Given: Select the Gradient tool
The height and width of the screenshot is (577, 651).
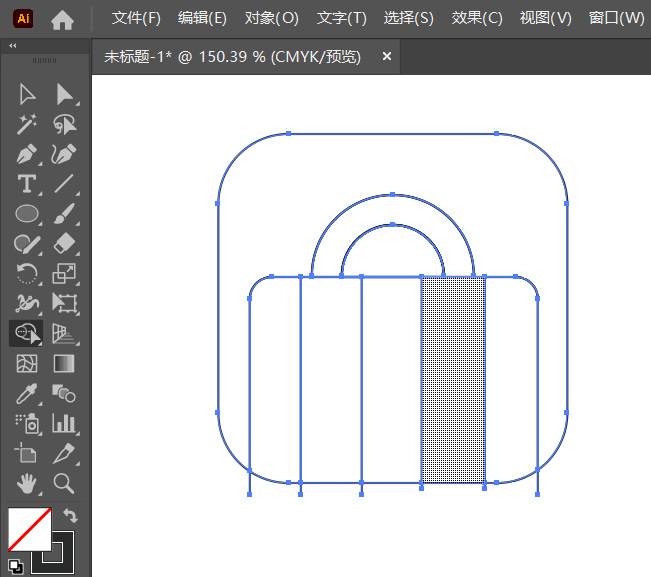Looking at the screenshot, I should coord(64,364).
